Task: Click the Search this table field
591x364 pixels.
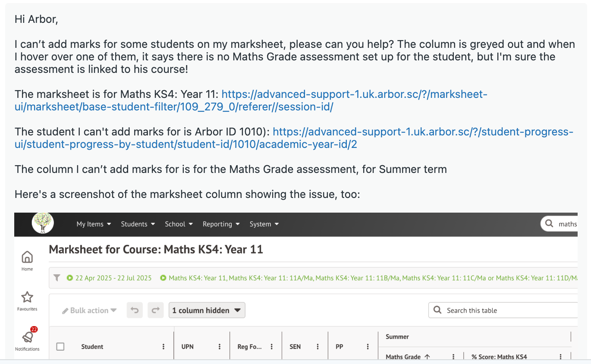Action: pos(505,311)
